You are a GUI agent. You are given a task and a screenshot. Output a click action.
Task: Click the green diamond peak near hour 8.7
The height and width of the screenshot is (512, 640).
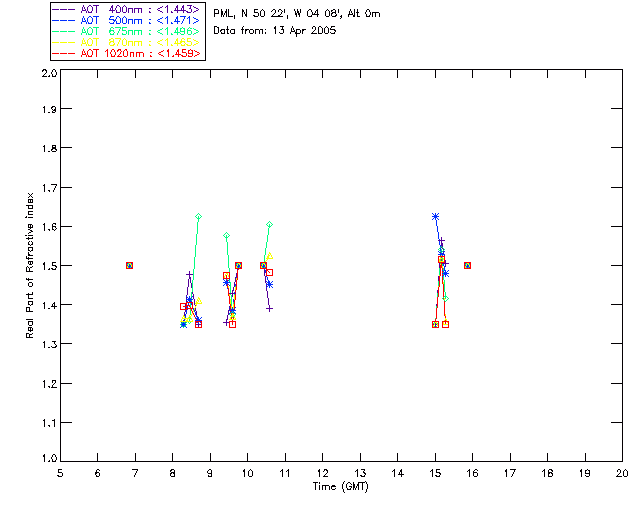pos(198,216)
